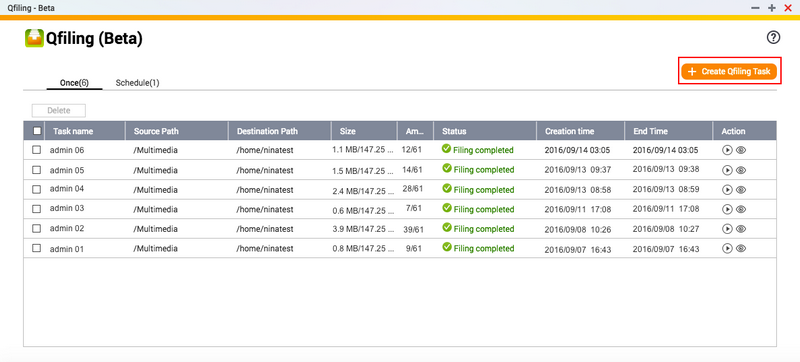
Task: Switch to the Schedule(1) tab
Action: pos(137,83)
